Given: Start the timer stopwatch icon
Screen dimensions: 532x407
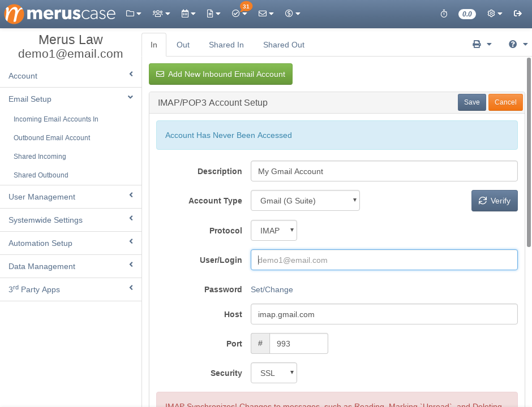Looking at the screenshot, I should pyautogui.click(x=444, y=14).
